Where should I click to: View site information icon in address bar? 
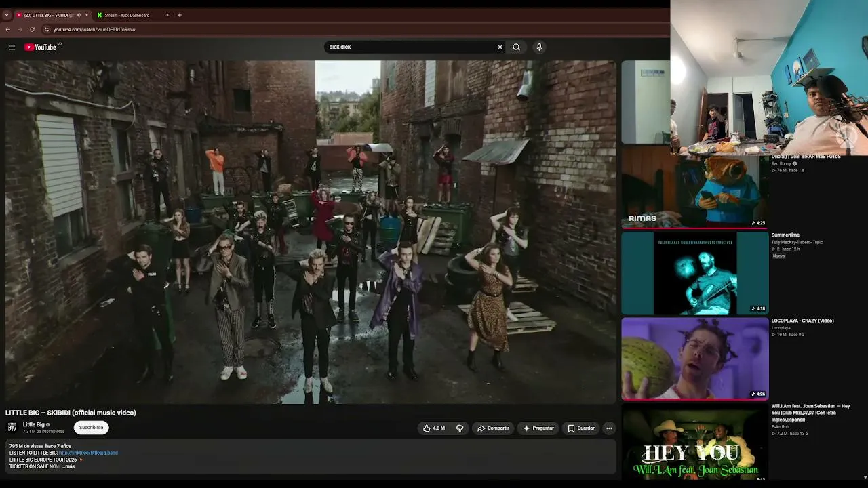47,29
